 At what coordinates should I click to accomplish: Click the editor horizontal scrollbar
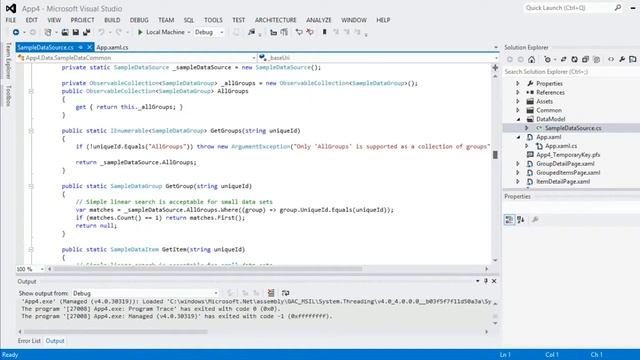point(207,269)
